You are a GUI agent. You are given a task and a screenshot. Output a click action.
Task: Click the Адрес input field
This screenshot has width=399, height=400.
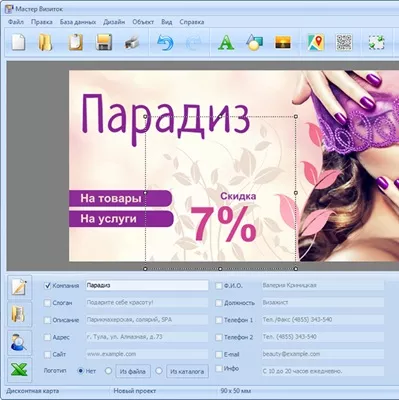tap(147, 337)
